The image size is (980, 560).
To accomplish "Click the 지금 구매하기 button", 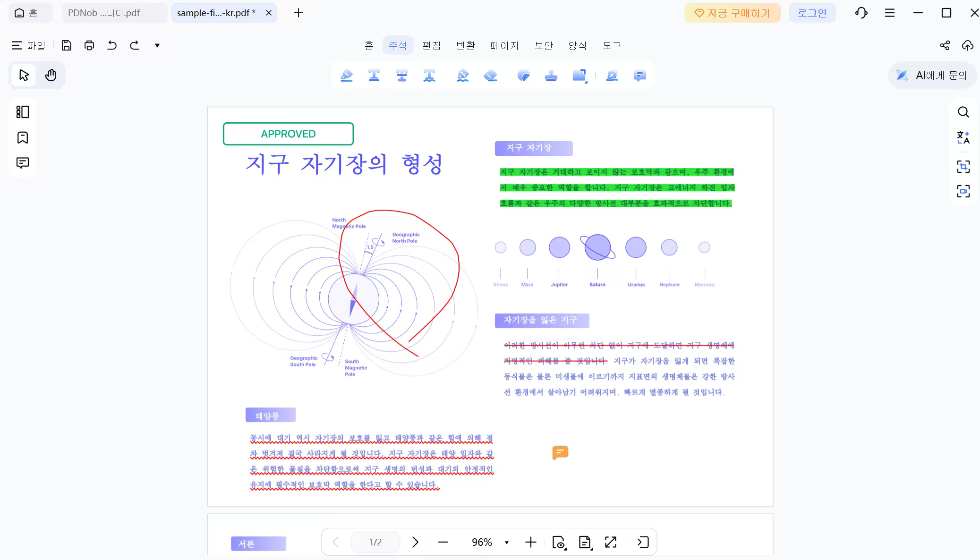I will tap(732, 13).
